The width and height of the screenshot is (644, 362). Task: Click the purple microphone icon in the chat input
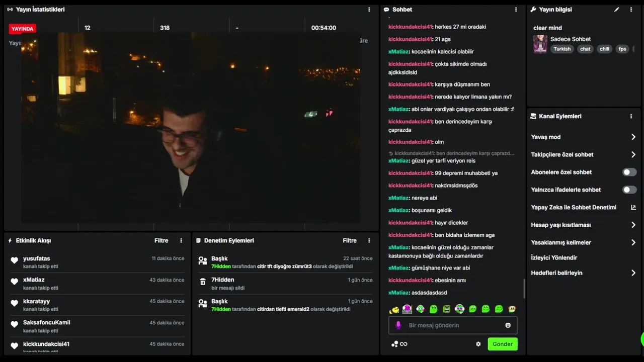[x=398, y=325]
